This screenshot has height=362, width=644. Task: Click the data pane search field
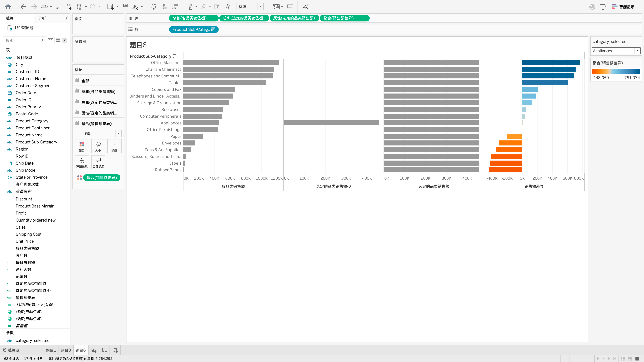click(x=24, y=40)
